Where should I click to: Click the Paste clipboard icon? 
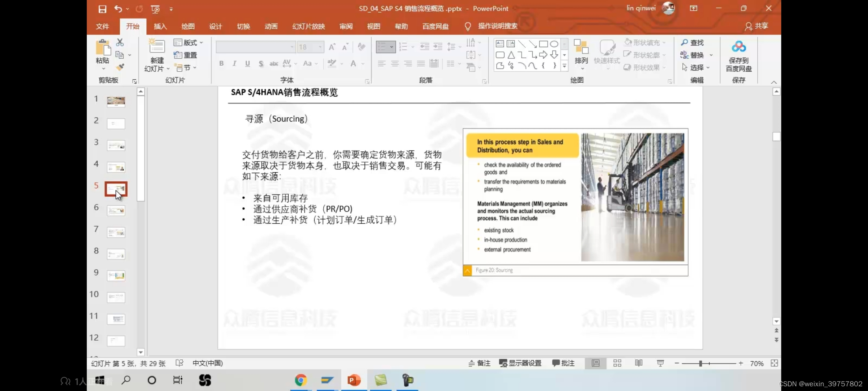pos(103,47)
